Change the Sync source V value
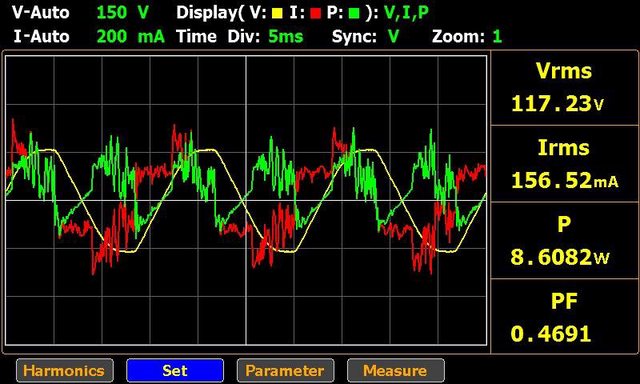 (x=393, y=37)
